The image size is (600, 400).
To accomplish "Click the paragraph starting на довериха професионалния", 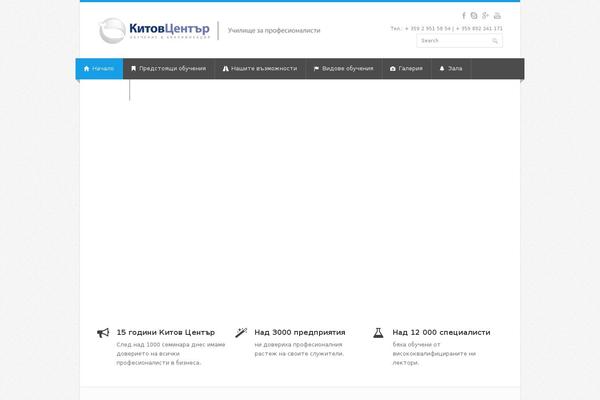I will coord(299,349).
